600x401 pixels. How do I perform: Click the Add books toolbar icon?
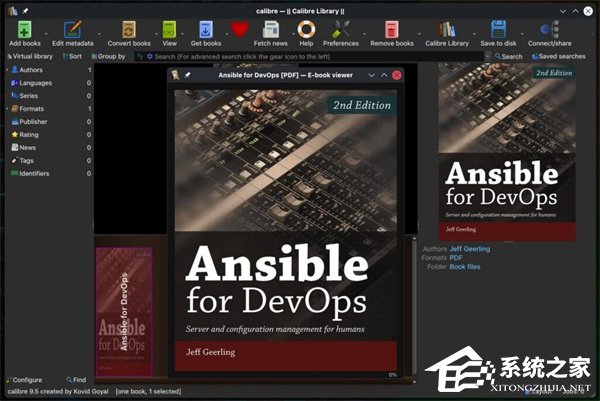(x=24, y=30)
